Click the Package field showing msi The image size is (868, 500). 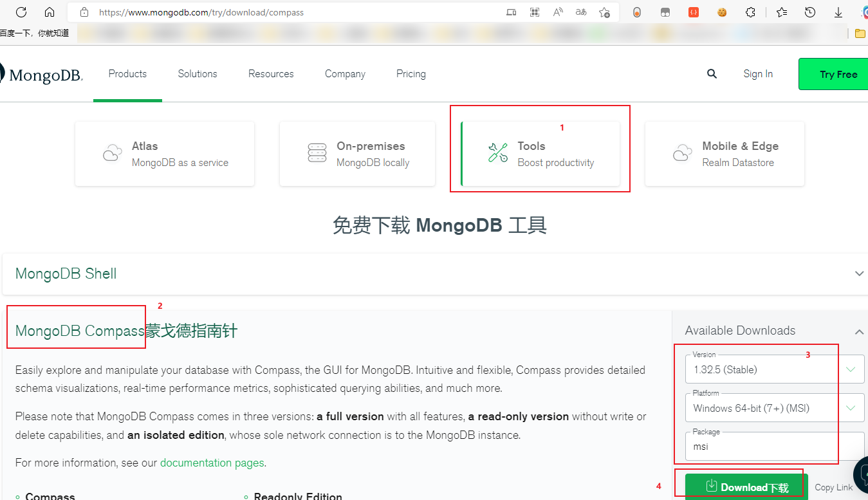click(775, 447)
